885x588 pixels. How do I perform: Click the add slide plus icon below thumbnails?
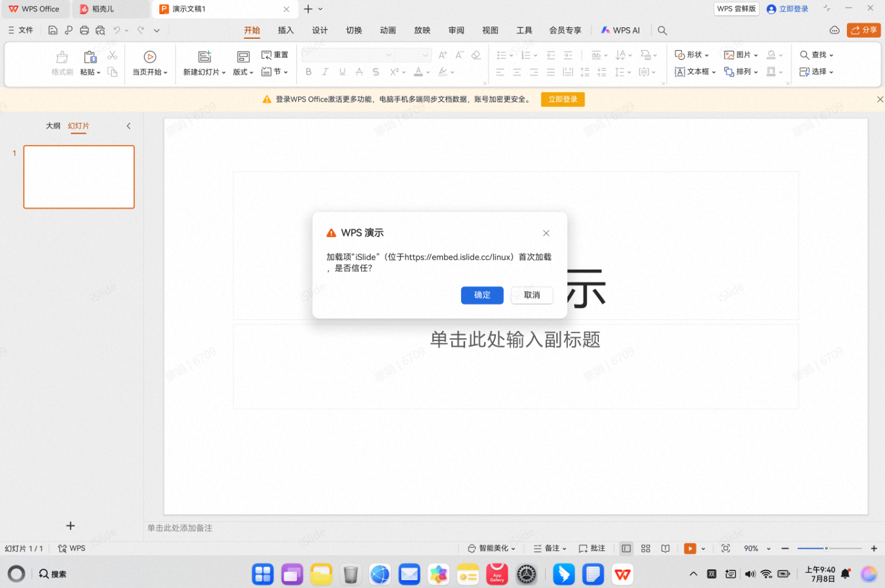(70, 526)
